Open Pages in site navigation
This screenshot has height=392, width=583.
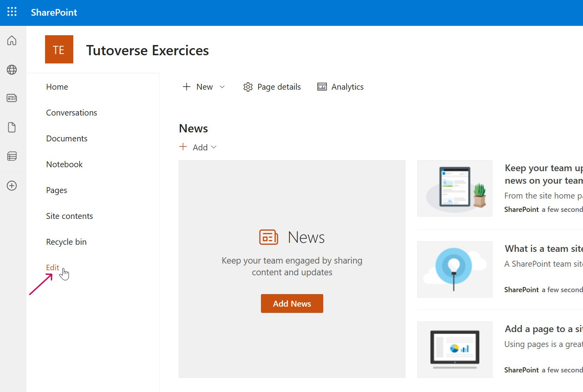pos(56,190)
